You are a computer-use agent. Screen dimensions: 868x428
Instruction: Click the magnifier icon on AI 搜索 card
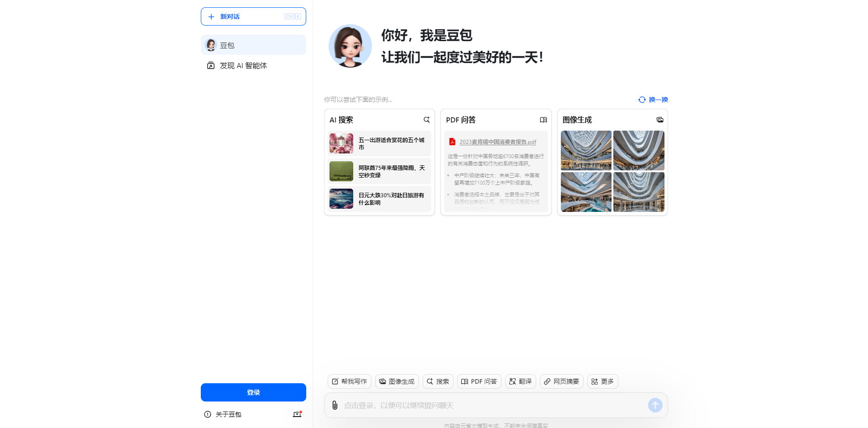click(x=426, y=120)
